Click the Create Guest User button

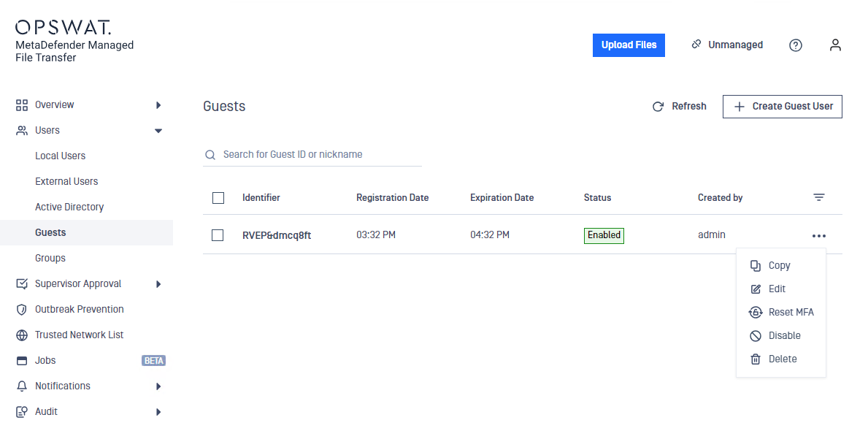click(x=782, y=107)
